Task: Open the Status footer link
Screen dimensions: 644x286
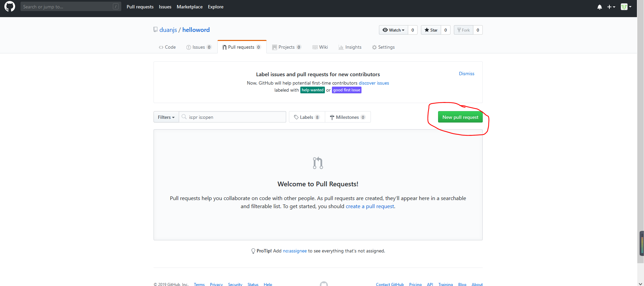Action: click(x=253, y=284)
